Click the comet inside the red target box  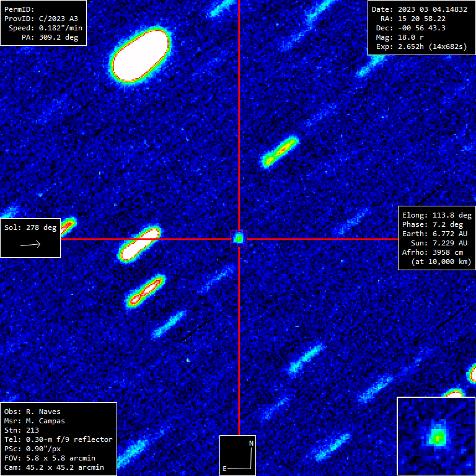tap(239, 239)
